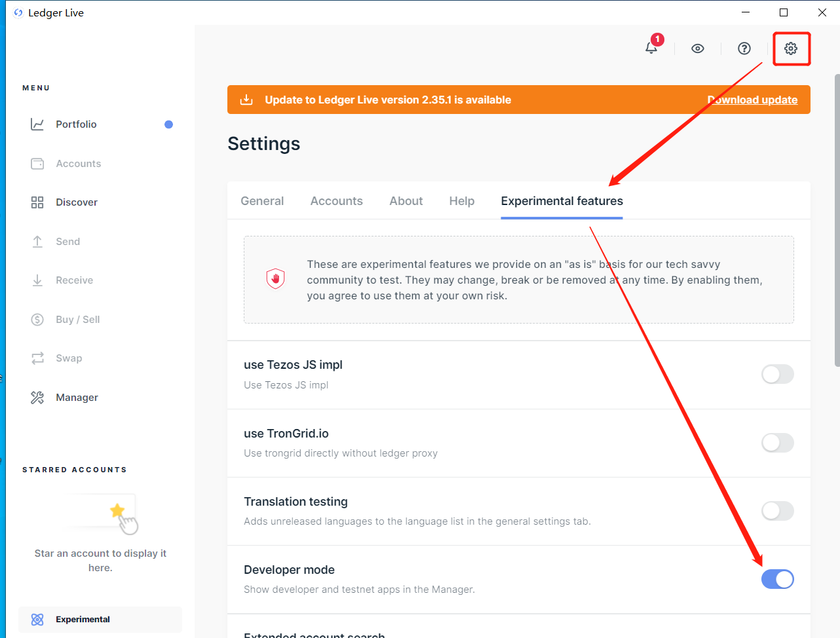The height and width of the screenshot is (638, 840).
Task: Click the Experimental sidebar button
Action: tap(100, 620)
